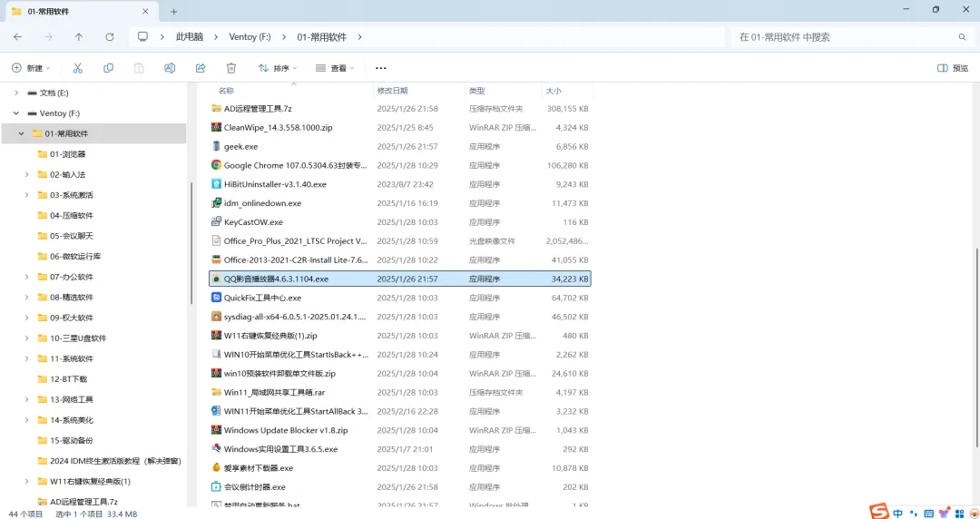Expand the 07-办公软件 folder node
The height and width of the screenshot is (519, 980).
pos(27,277)
